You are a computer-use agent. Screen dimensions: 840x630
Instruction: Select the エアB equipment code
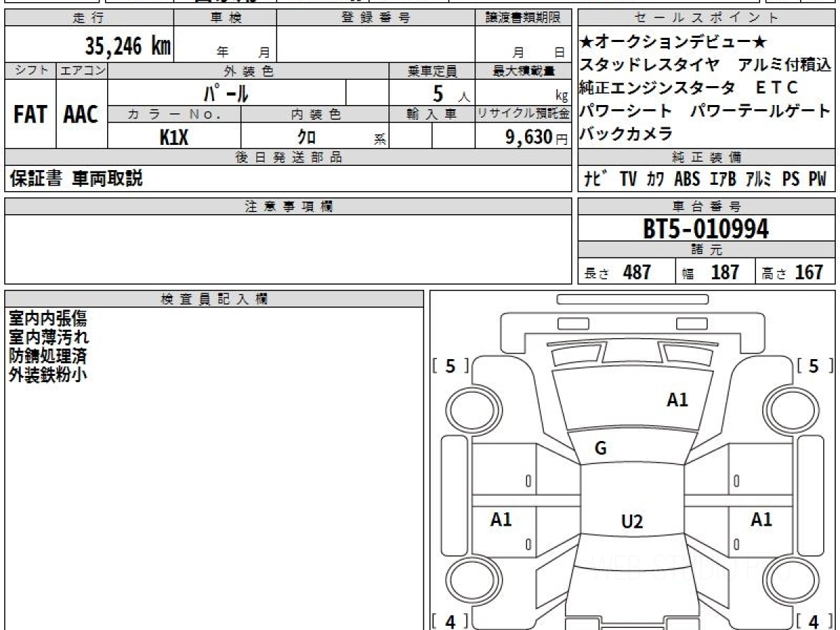[x=723, y=179]
